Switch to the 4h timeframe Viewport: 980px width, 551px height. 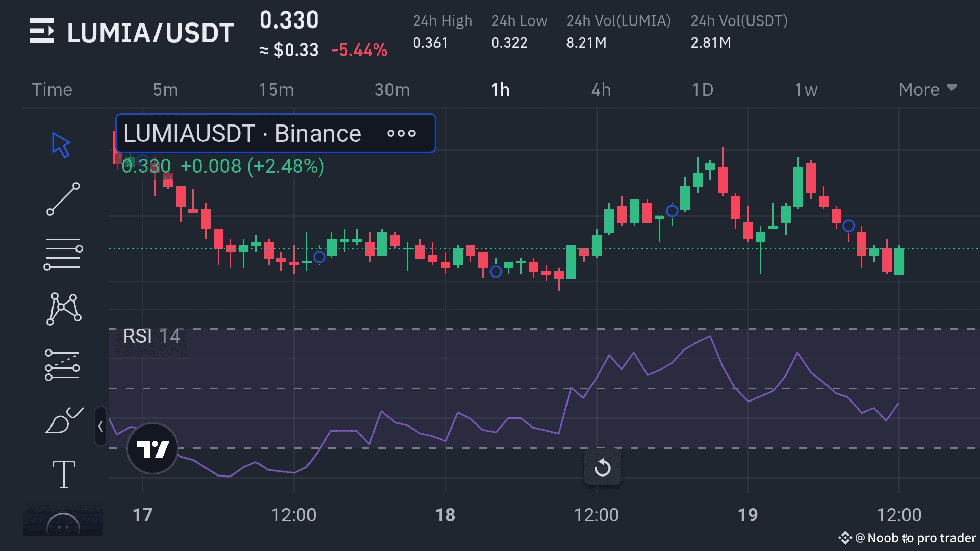coord(601,90)
